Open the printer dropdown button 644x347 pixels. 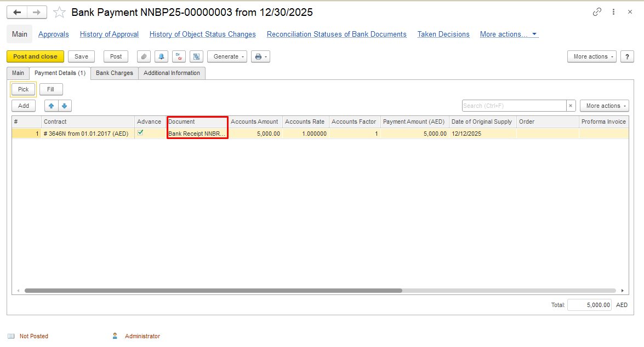pyautogui.click(x=261, y=56)
